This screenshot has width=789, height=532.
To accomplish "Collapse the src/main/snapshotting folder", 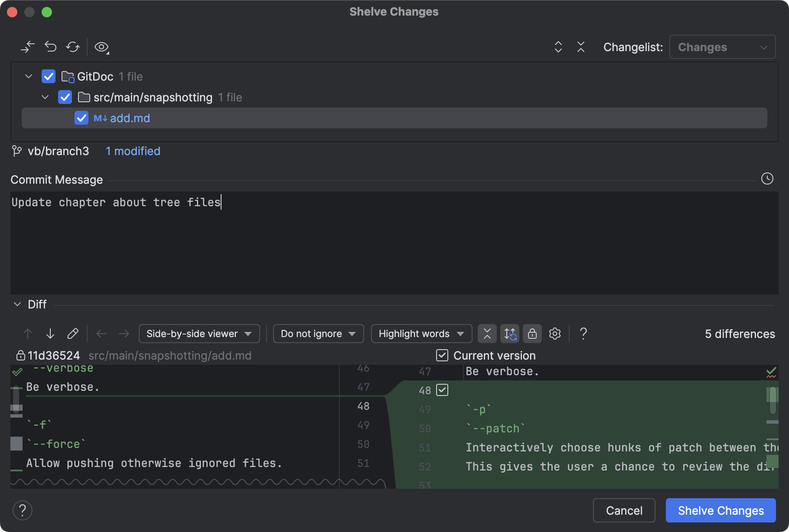I will point(45,97).
